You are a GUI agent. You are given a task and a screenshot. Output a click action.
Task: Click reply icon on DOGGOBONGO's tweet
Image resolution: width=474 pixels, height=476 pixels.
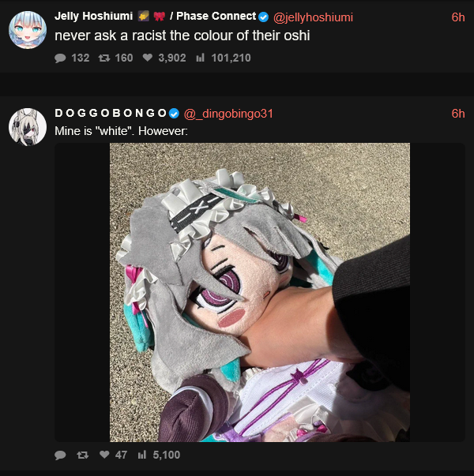[60, 455]
